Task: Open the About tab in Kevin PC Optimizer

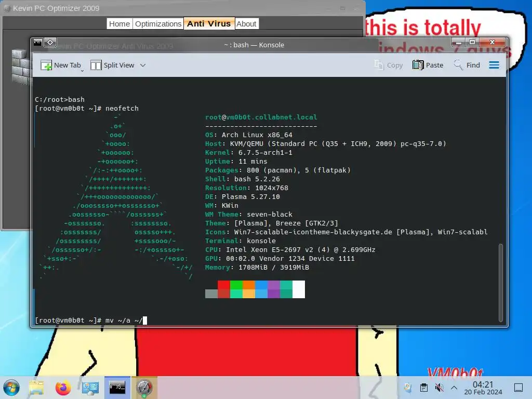Action: click(x=246, y=24)
